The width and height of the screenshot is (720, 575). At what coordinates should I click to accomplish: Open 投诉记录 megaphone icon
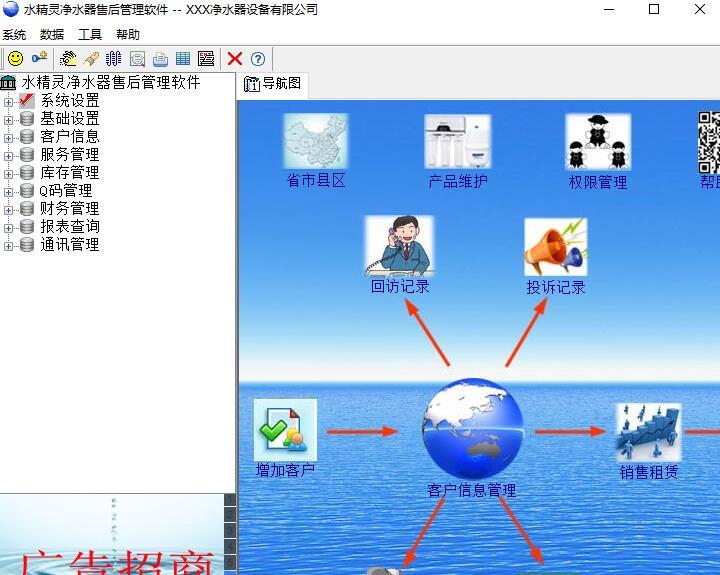(556, 247)
